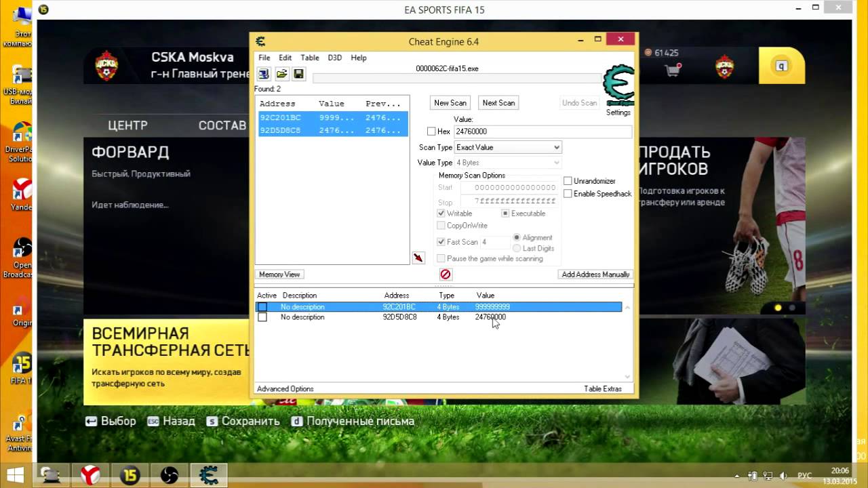
Task: Open the process list in Cheat Engine
Action: click(x=264, y=74)
